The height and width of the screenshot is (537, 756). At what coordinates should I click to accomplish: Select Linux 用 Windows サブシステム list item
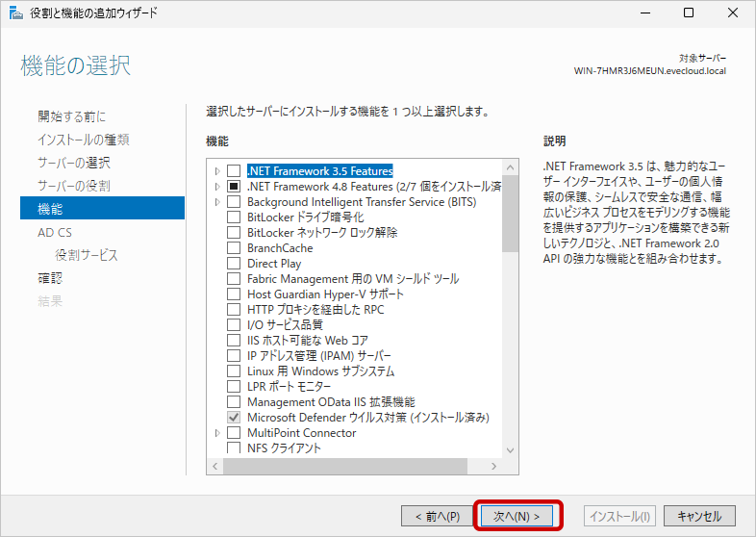click(320, 371)
